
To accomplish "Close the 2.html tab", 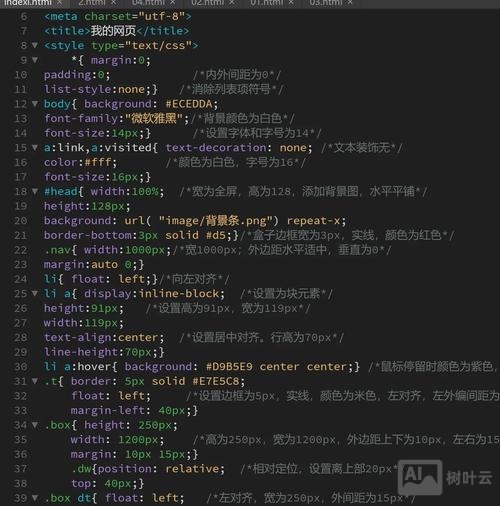I will (x=113, y=3).
